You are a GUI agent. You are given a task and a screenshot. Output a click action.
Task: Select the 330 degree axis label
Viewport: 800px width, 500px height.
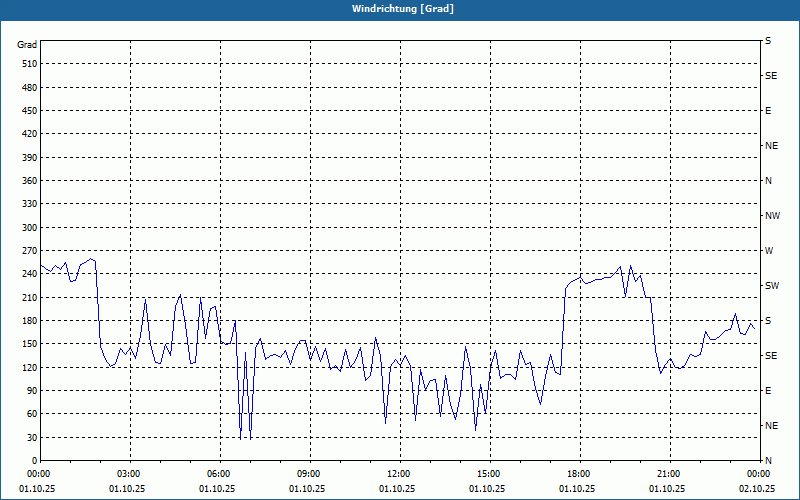click(x=30, y=204)
